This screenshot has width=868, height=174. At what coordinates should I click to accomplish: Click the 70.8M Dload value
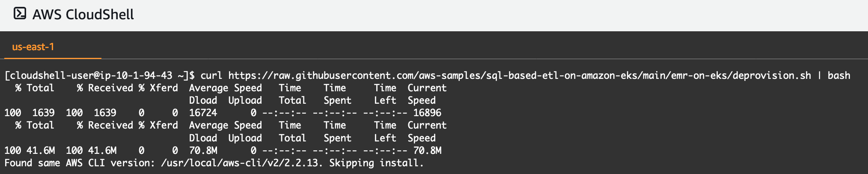[203, 150]
